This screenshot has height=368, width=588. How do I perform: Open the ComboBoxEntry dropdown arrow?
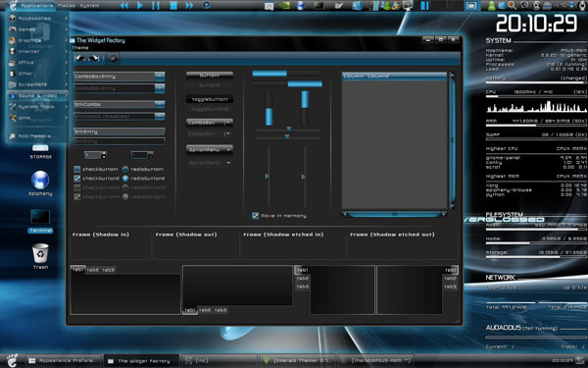[x=160, y=77]
